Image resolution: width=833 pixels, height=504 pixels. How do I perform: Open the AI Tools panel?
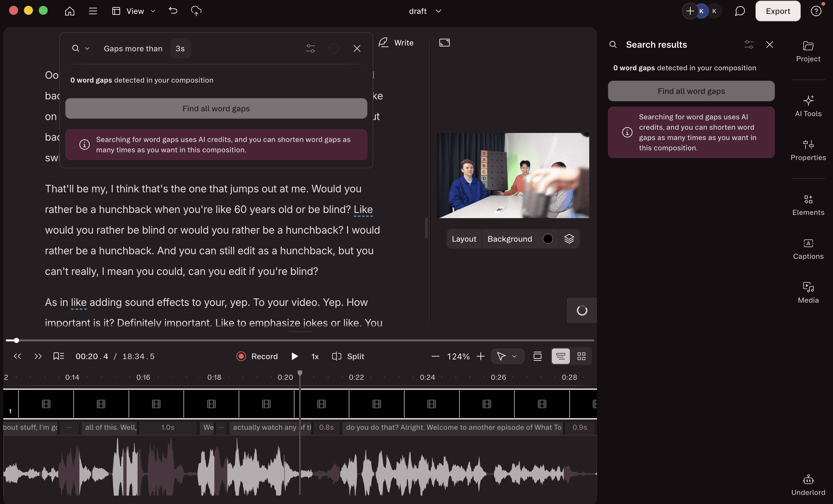point(808,106)
